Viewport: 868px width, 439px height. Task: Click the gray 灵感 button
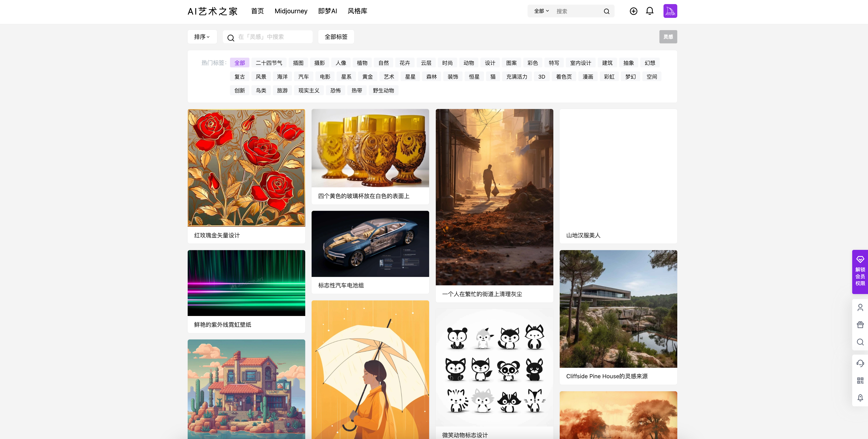[668, 37]
